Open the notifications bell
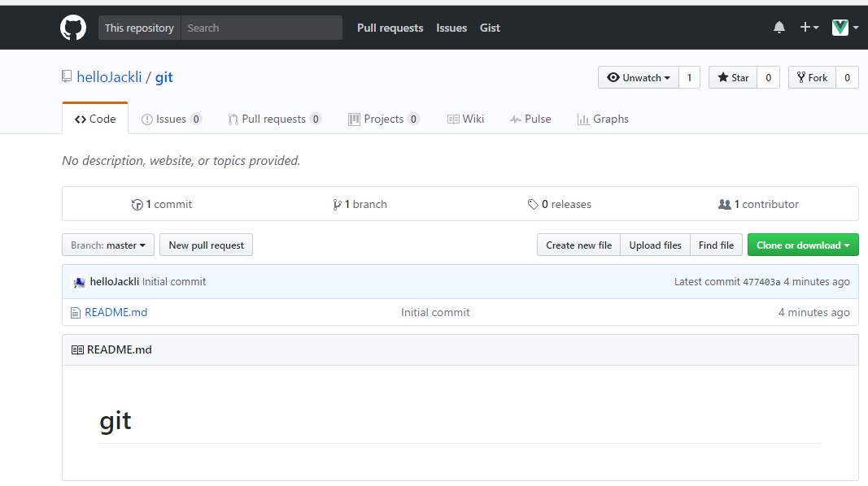The image size is (868, 486). tap(779, 28)
